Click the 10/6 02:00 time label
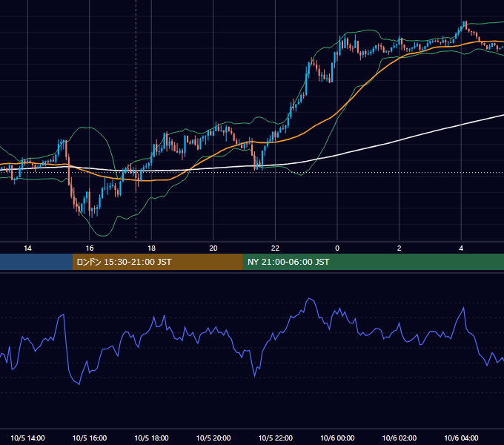 click(399, 438)
